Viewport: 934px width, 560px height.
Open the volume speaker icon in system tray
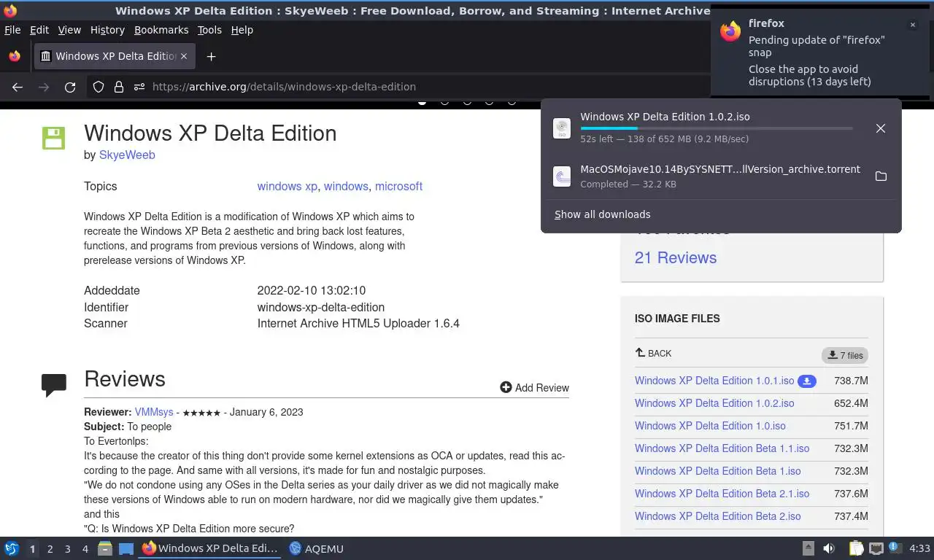point(829,548)
